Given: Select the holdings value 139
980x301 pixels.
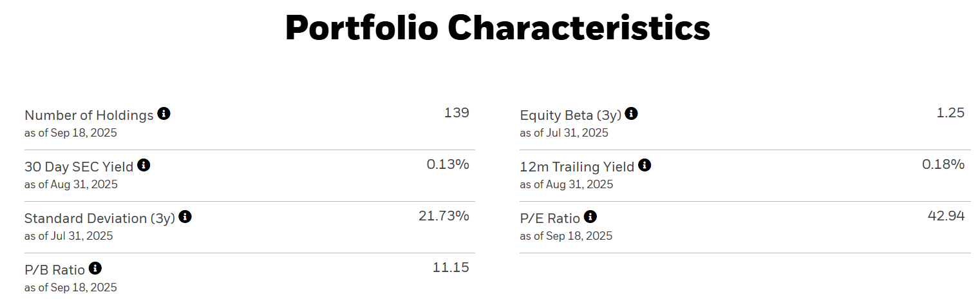Looking at the screenshot, I should [x=457, y=113].
